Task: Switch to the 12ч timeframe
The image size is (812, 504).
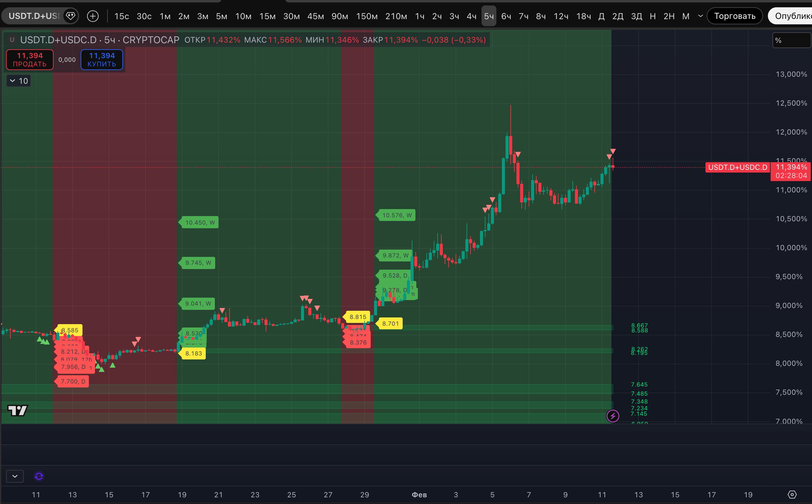Action: (561, 16)
